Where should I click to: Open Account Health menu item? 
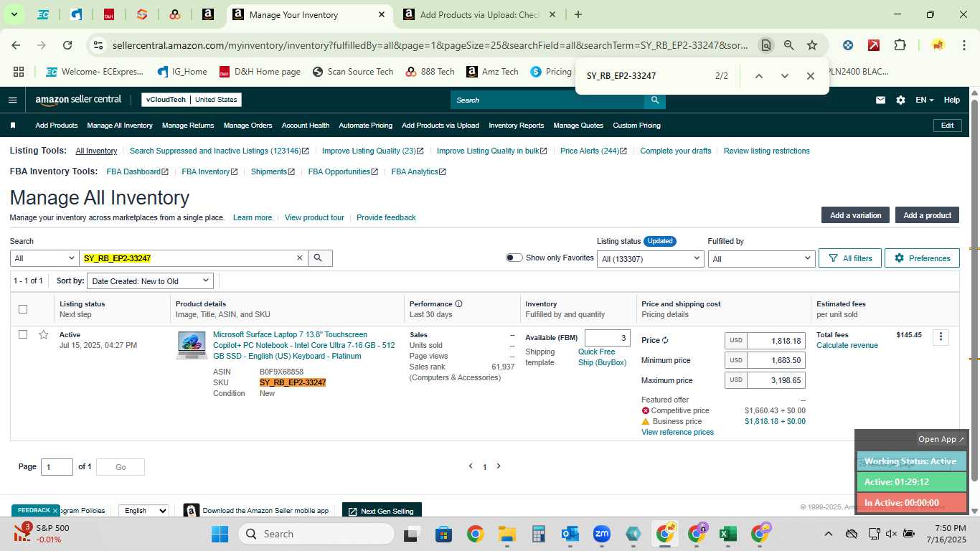[306, 126]
